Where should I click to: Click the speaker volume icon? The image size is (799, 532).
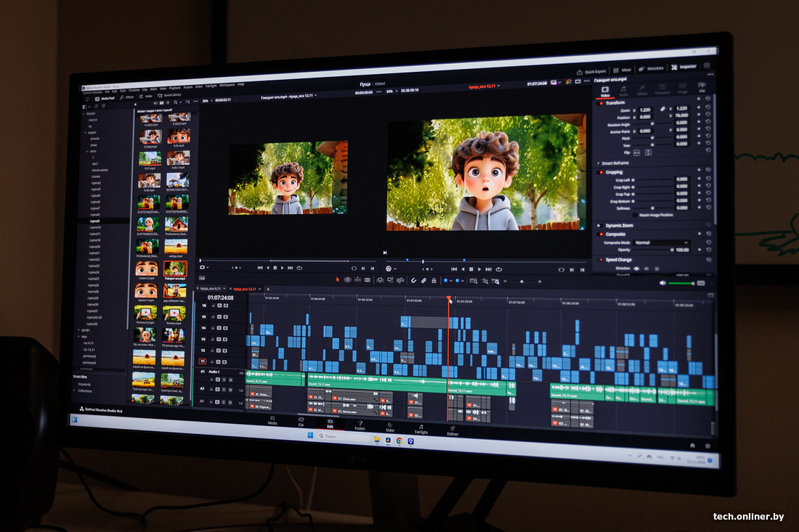(662, 283)
